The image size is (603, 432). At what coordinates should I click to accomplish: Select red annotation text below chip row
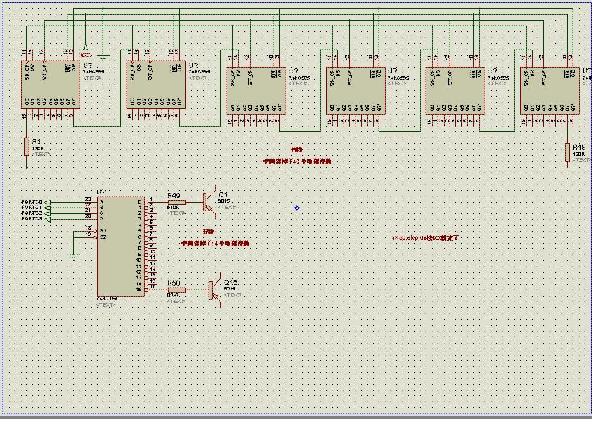point(297,162)
